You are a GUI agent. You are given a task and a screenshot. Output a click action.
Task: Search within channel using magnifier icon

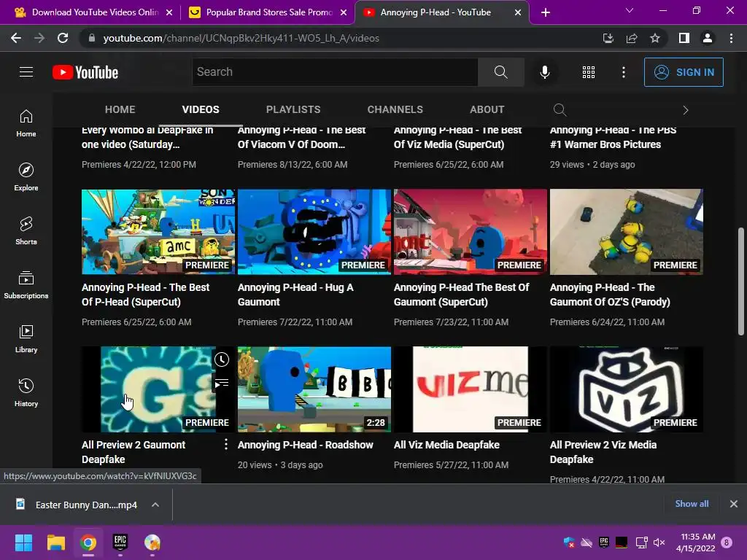pos(560,110)
